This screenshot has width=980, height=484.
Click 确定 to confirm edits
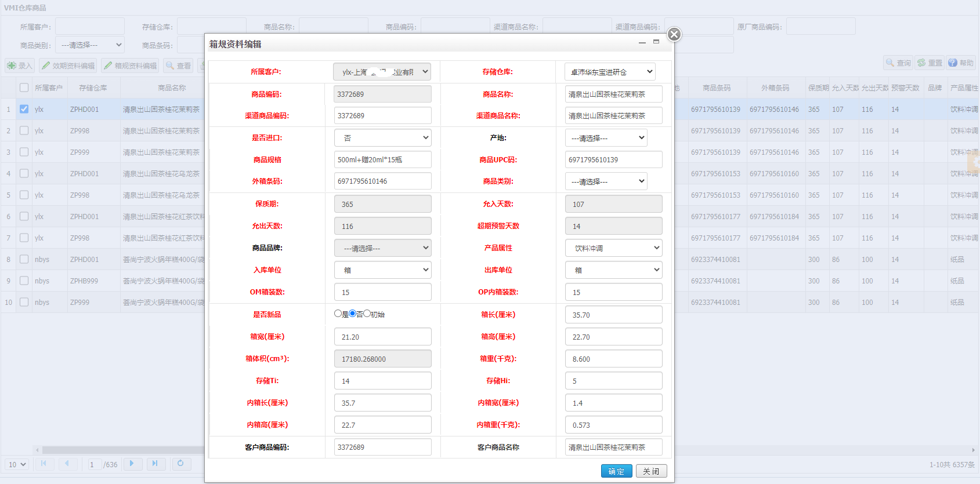(616, 471)
